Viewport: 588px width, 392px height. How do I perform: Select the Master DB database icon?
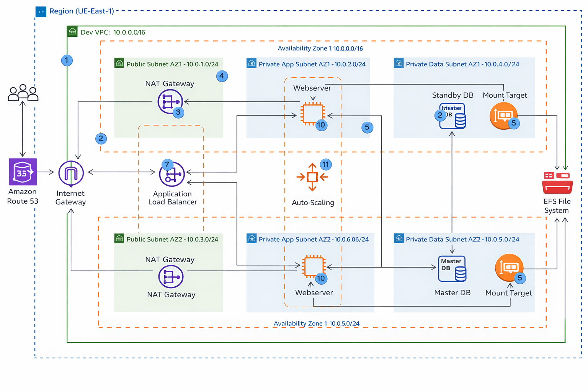coord(452,267)
